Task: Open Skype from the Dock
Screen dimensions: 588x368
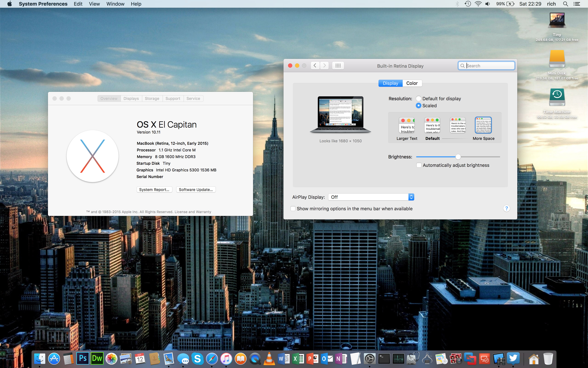Action: (x=198, y=359)
